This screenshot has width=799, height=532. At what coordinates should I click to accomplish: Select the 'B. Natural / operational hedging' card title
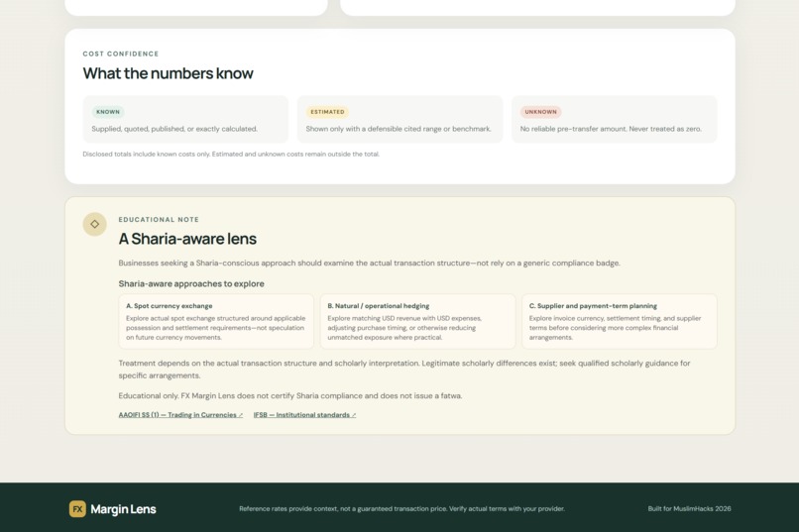pos(379,306)
